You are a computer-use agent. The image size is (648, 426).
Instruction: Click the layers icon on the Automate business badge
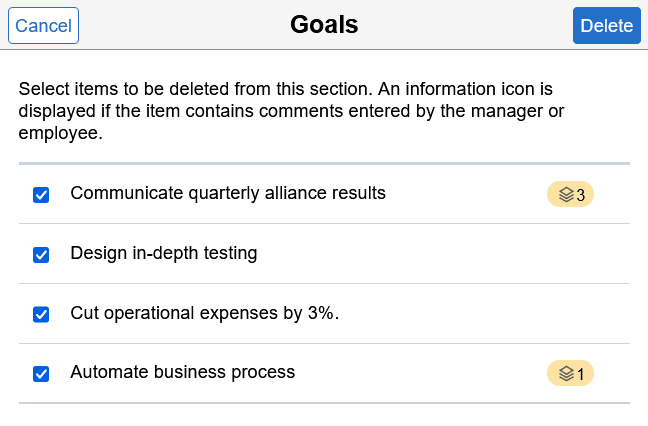coord(566,374)
